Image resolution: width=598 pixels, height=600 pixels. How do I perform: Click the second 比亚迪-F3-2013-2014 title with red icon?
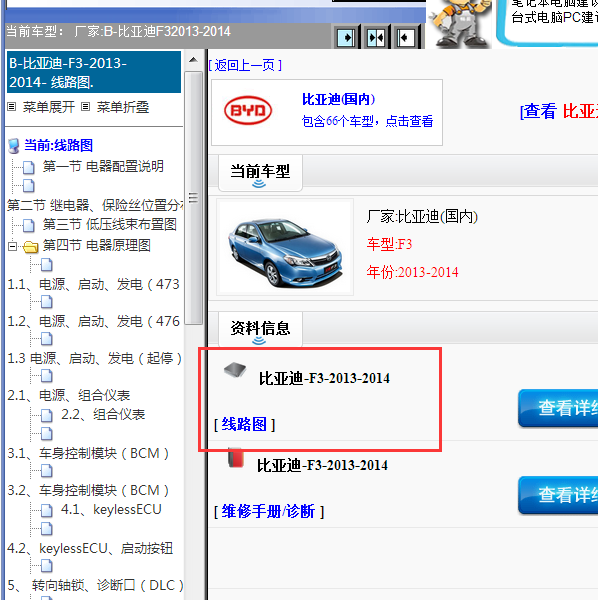tap(322, 466)
